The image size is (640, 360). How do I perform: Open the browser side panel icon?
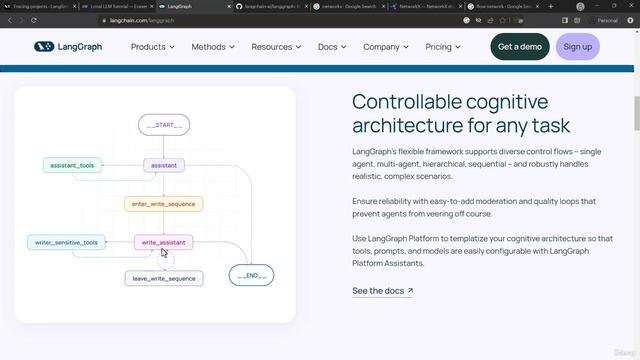pos(565,20)
